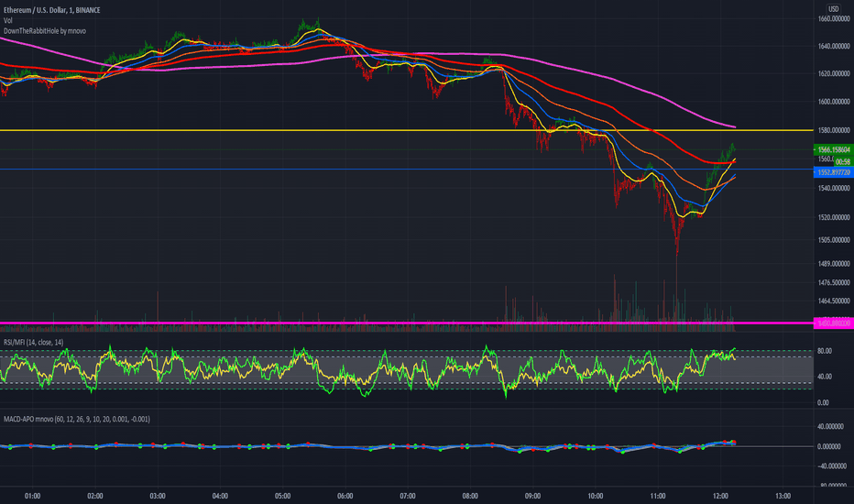Click the 09:00 time axis label
Image resolution: width=854 pixels, height=504 pixels.
(532, 496)
